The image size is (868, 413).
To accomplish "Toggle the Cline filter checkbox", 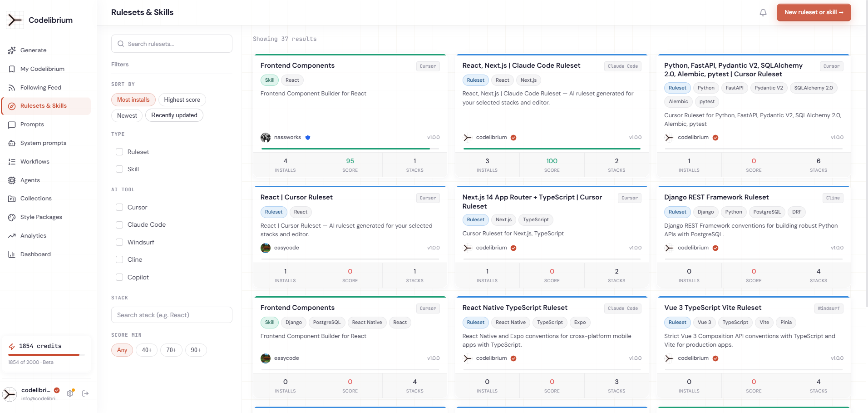I will (119, 259).
